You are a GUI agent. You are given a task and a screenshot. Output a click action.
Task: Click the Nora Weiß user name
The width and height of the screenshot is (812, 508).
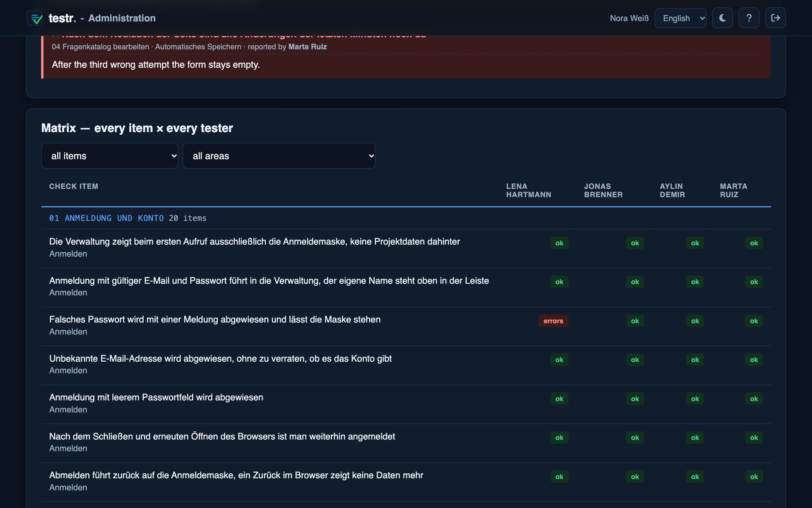629,18
